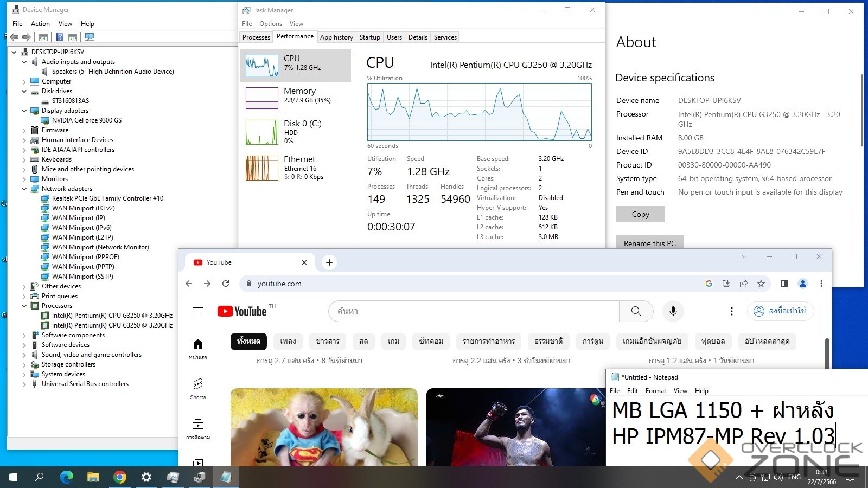868x488 pixels.
Task: Click the Rename this PC button
Action: click(649, 243)
